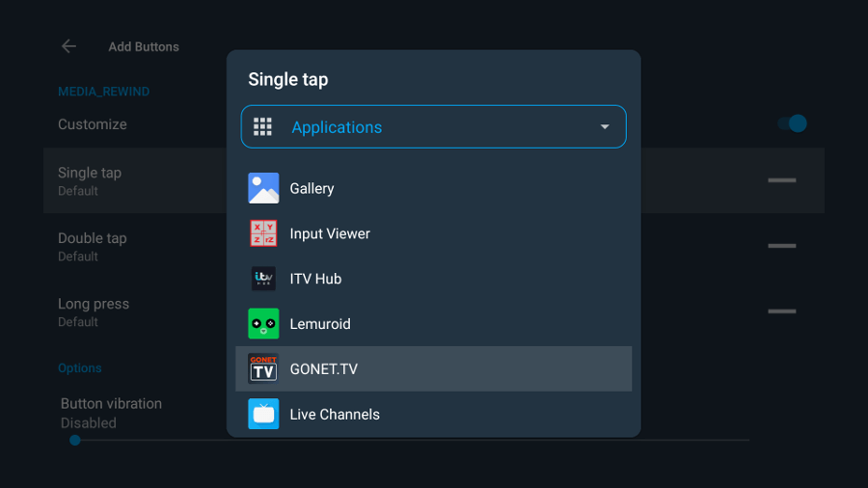Click the Double tap dash indicator
868x488 pixels.
781,246
